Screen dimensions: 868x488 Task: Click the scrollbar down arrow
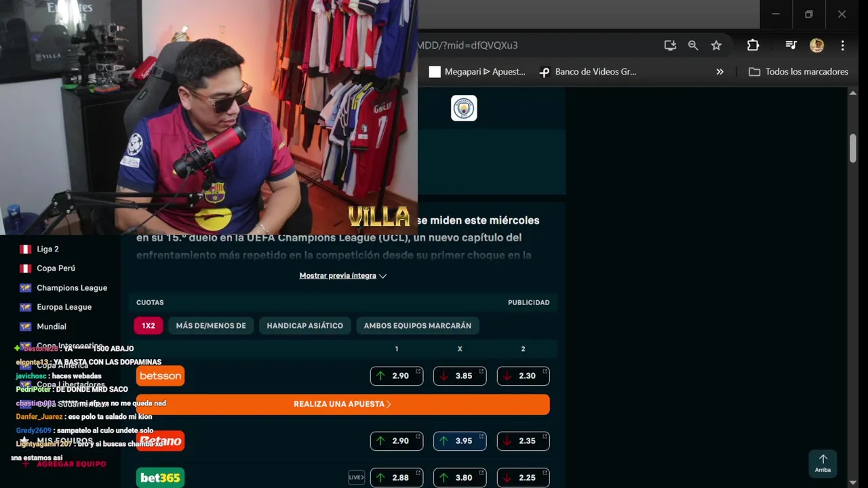click(852, 483)
